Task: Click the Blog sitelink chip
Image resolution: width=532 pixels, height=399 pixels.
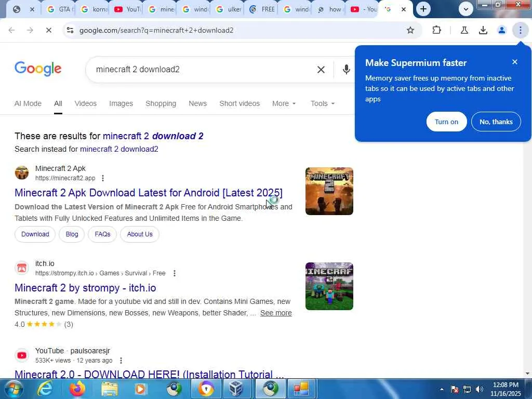Action: coord(72,234)
